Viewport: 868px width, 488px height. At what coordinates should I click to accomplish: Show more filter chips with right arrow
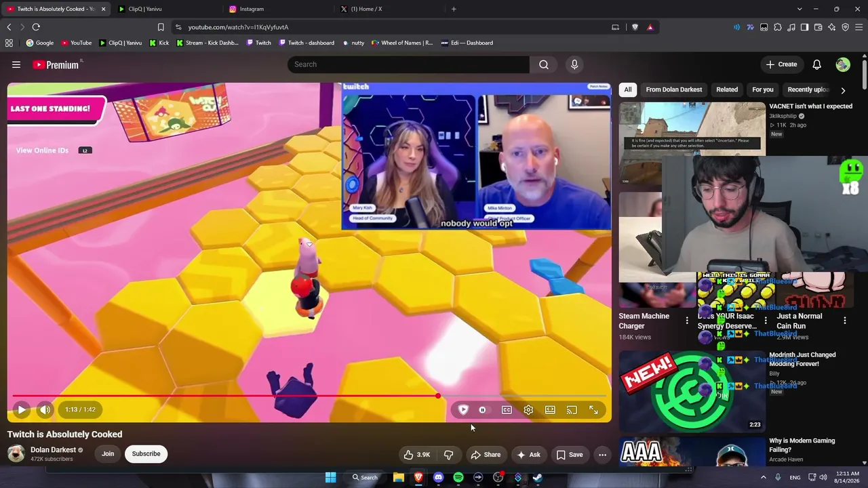(843, 90)
